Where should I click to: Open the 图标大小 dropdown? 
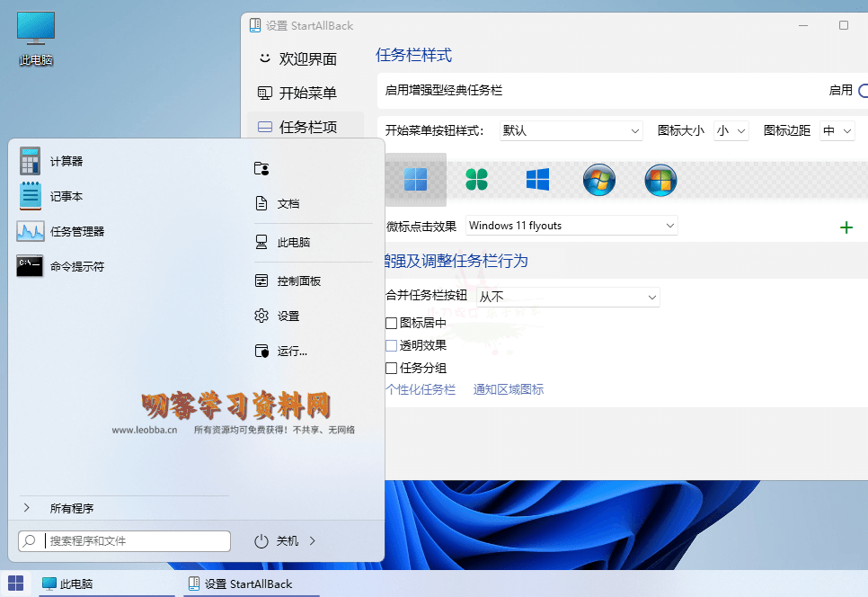tap(732, 130)
